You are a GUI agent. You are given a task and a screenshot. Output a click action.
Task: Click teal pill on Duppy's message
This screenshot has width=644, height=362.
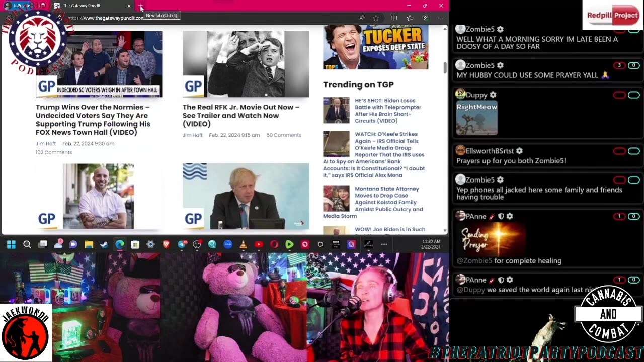(x=633, y=95)
